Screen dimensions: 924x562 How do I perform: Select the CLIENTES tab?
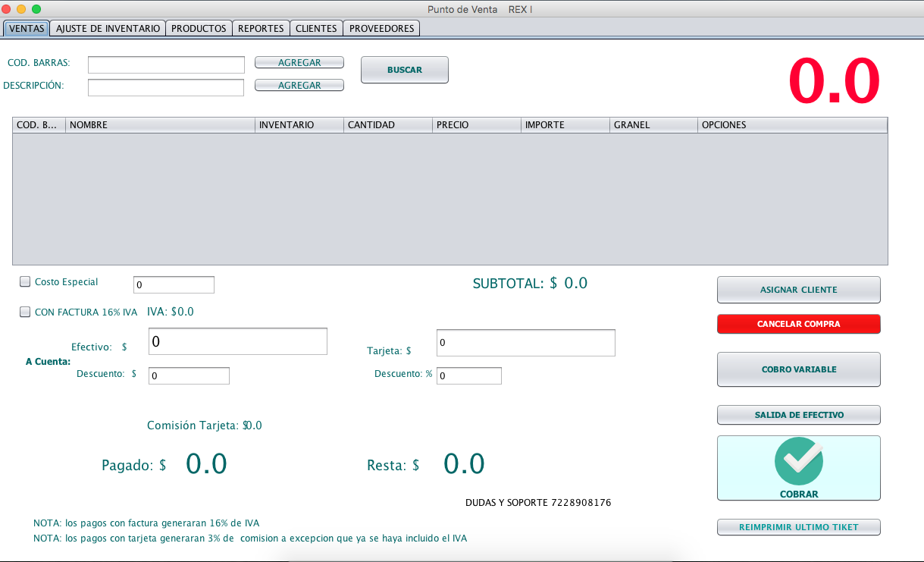point(316,28)
